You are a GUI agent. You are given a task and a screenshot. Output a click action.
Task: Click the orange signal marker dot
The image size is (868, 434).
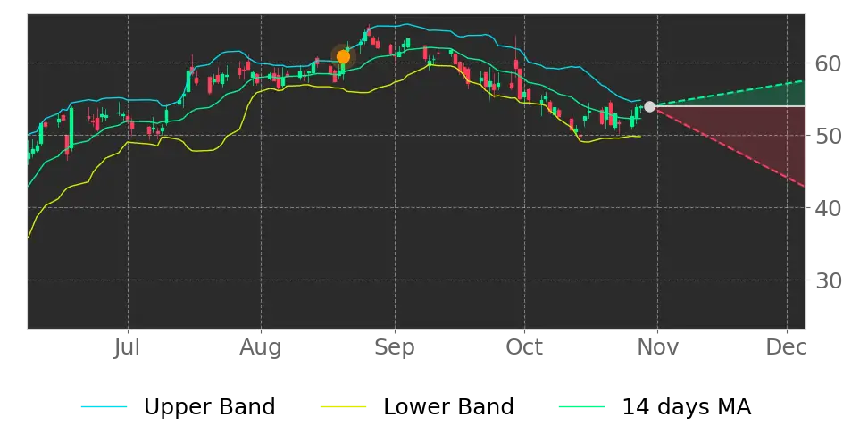[x=343, y=56]
